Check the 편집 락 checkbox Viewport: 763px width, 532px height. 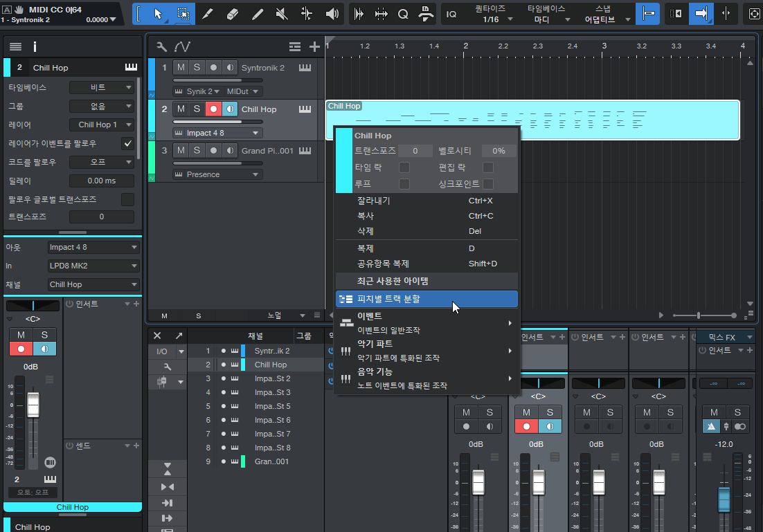click(x=487, y=167)
